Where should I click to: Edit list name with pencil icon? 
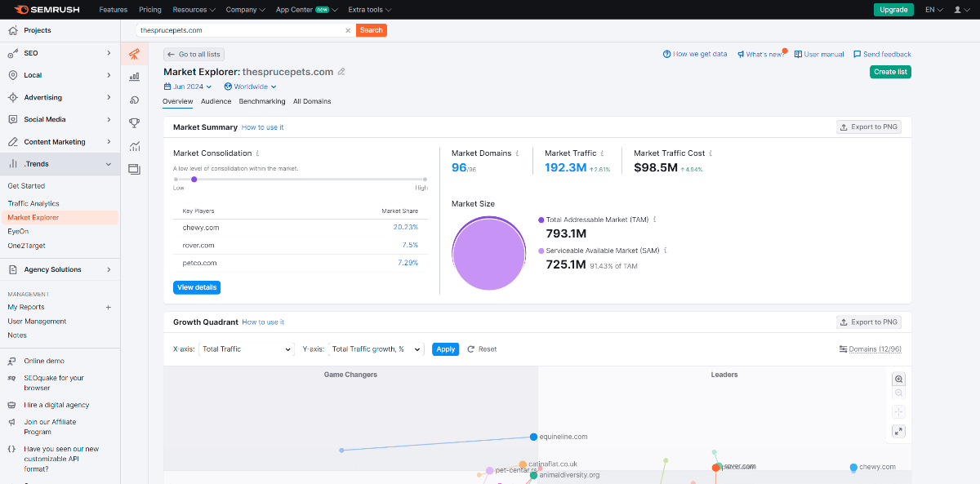coord(341,72)
